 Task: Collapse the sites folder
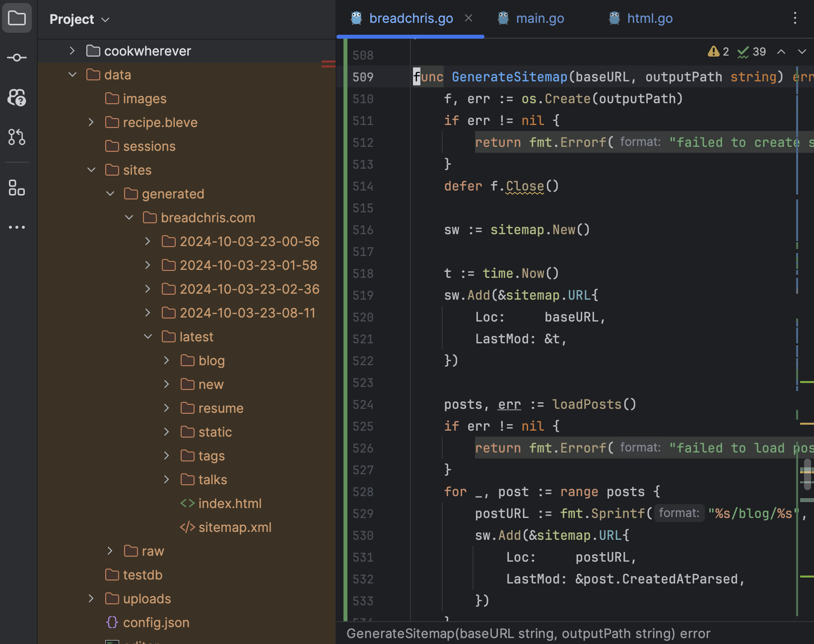(91, 170)
